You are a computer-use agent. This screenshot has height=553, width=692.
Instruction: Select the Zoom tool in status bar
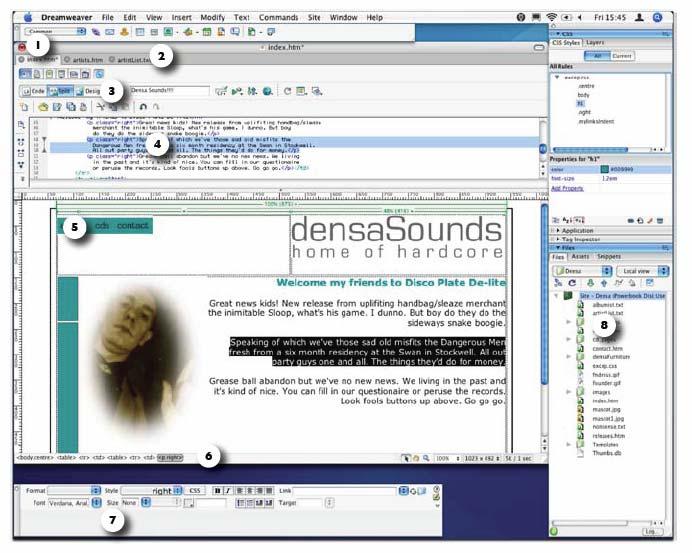point(426,458)
